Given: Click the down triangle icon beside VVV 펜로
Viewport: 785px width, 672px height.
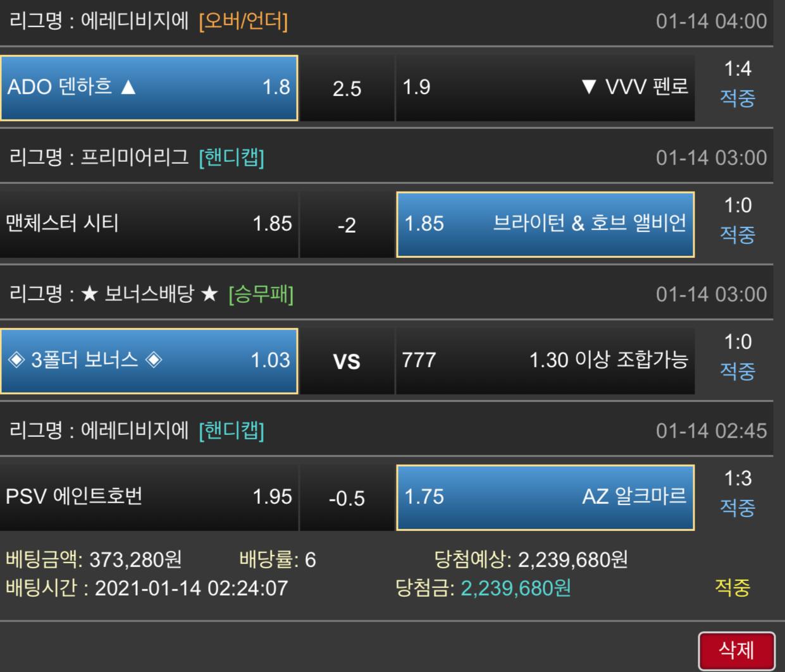Looking at the screenshot, I should 589,87.
